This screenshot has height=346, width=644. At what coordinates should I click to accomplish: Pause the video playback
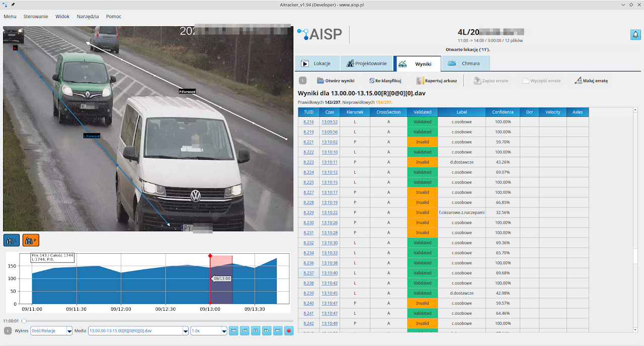256,331
